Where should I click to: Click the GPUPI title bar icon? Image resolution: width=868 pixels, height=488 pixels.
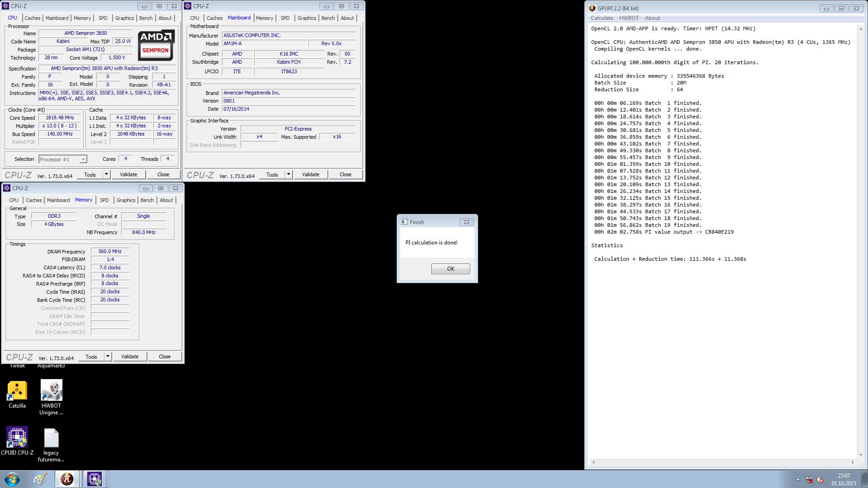(592, 8)
